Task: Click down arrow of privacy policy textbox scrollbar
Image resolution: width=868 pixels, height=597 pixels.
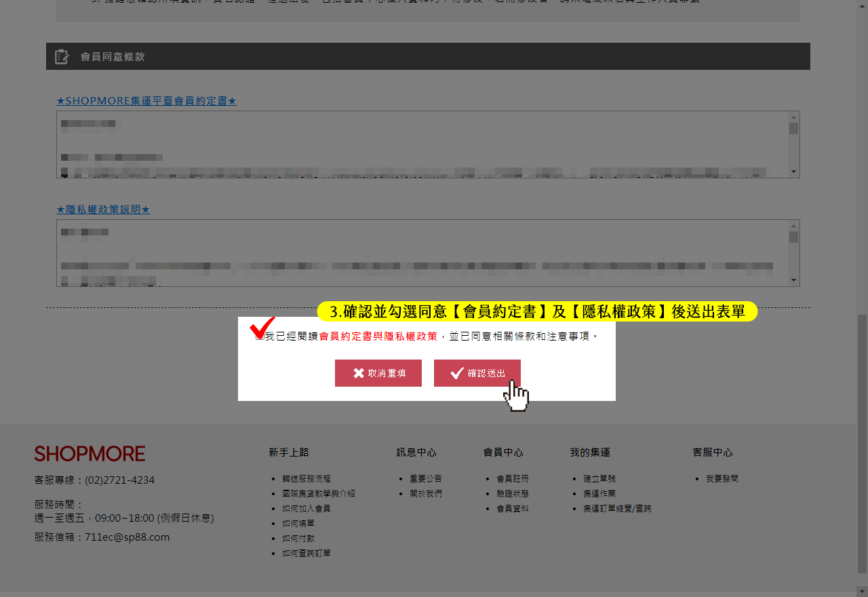Action: 793,281
